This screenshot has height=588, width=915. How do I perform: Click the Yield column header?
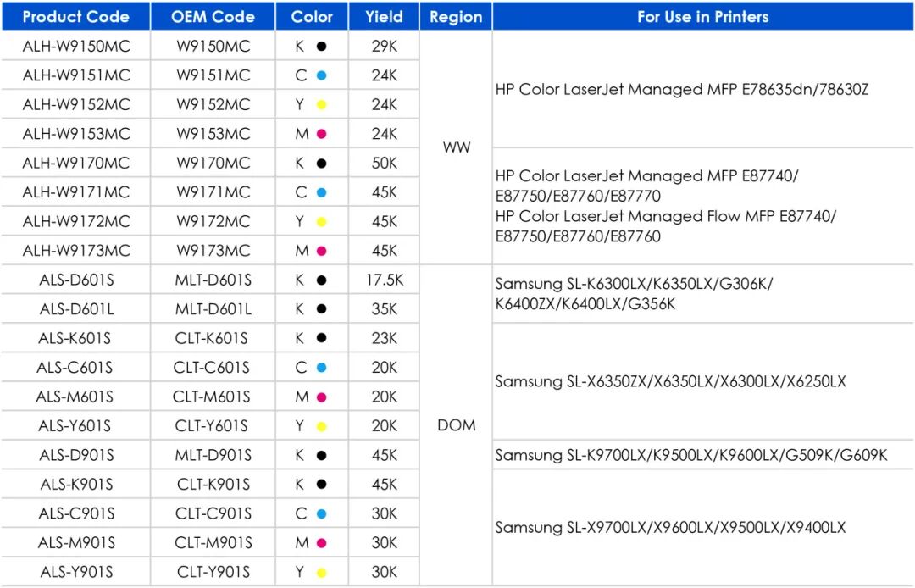pyautogui.click(x=384, y=16)
